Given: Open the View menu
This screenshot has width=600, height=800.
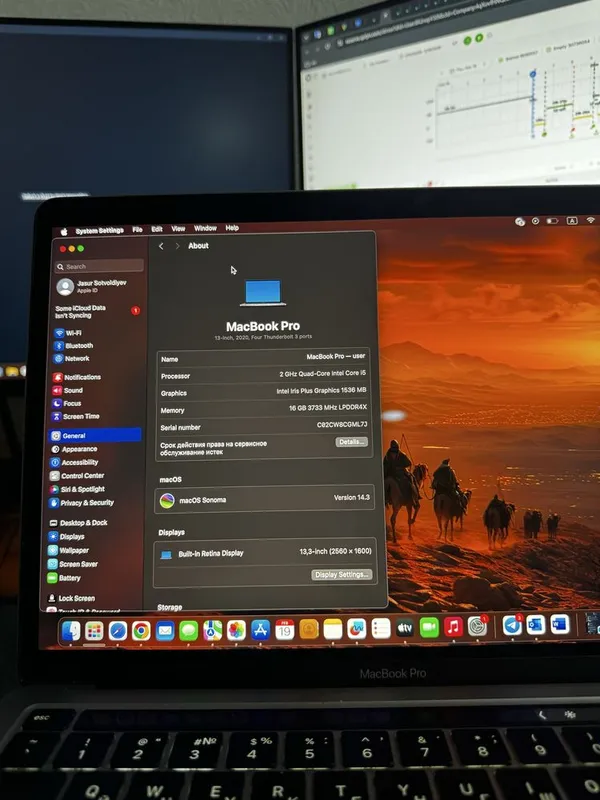Looking at the screenshot, I should coord(178,229).
